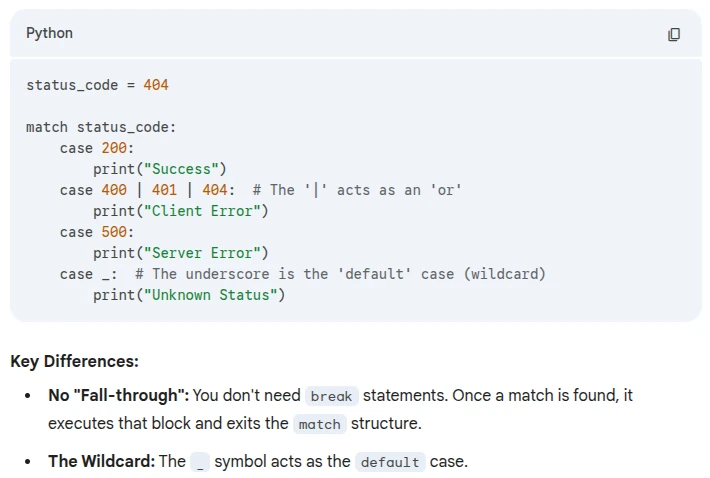Click the 'Key Differences:' heading

[x=74, y=361]
